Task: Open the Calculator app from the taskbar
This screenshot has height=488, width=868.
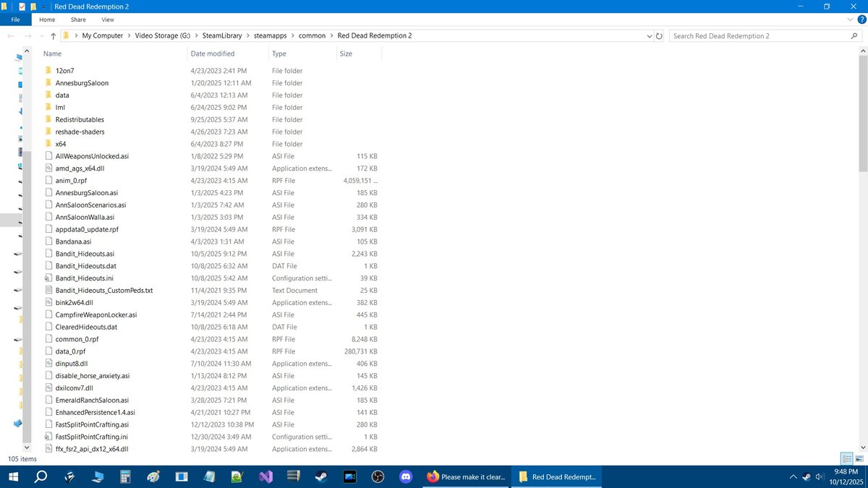Action: [125, 477]
